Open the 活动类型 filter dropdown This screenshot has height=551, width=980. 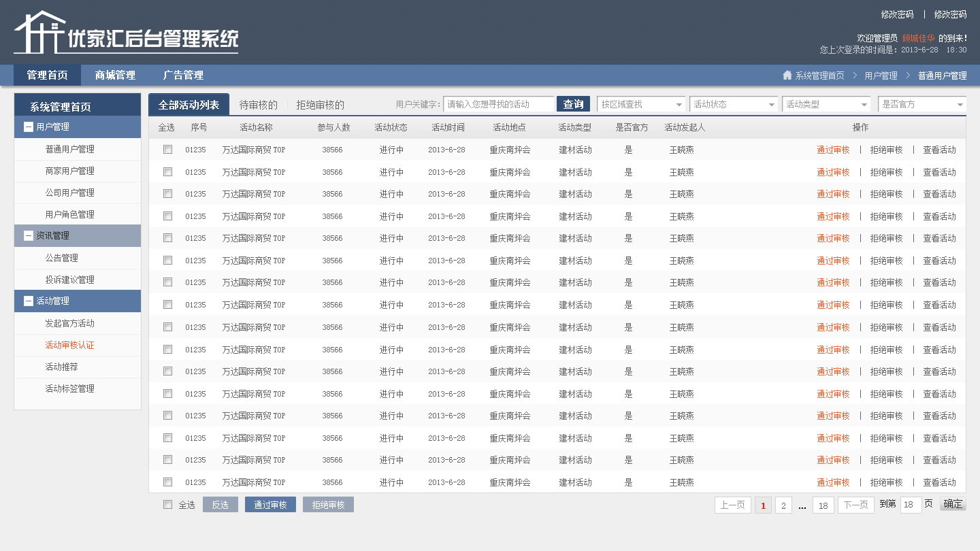pos(826,104)
